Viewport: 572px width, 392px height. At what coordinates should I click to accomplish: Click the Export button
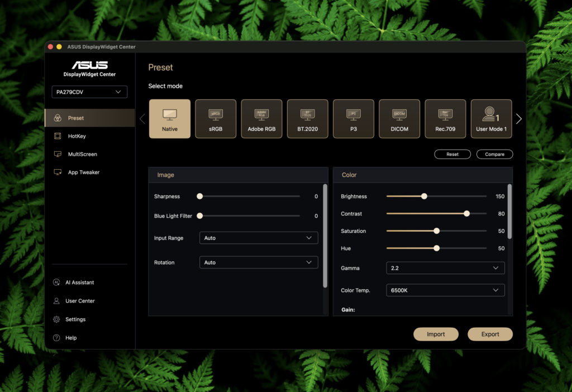click(x=490, y=334)
